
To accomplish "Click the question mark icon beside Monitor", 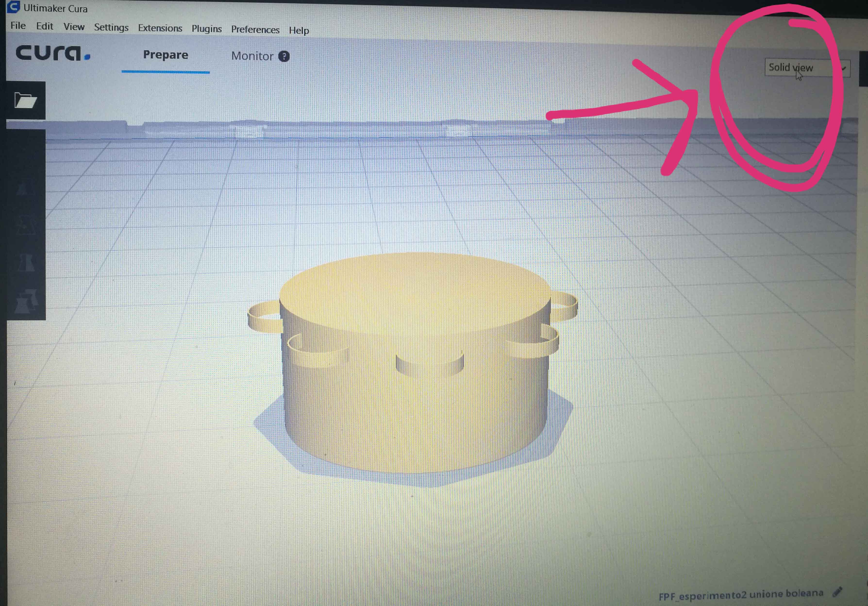I will point(284,56).
